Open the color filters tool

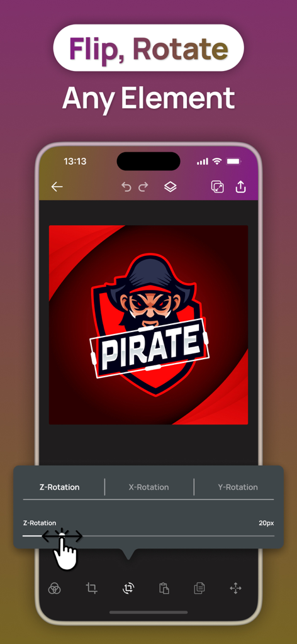pos(55,589)
